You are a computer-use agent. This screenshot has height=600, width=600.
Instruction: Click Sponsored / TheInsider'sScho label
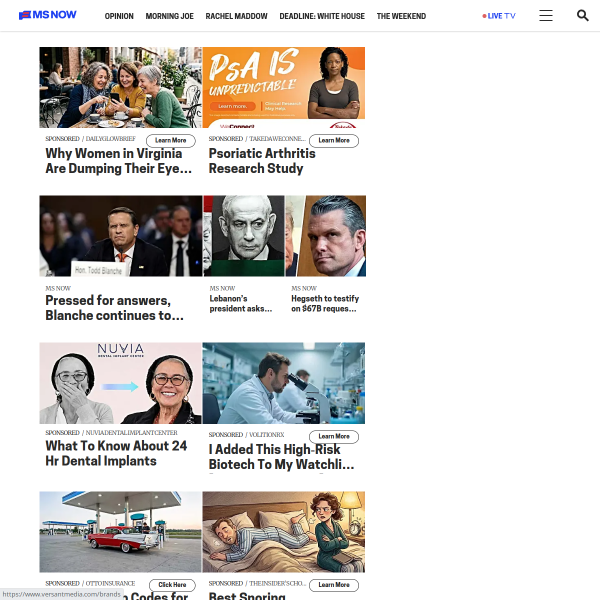pos(257,583)
